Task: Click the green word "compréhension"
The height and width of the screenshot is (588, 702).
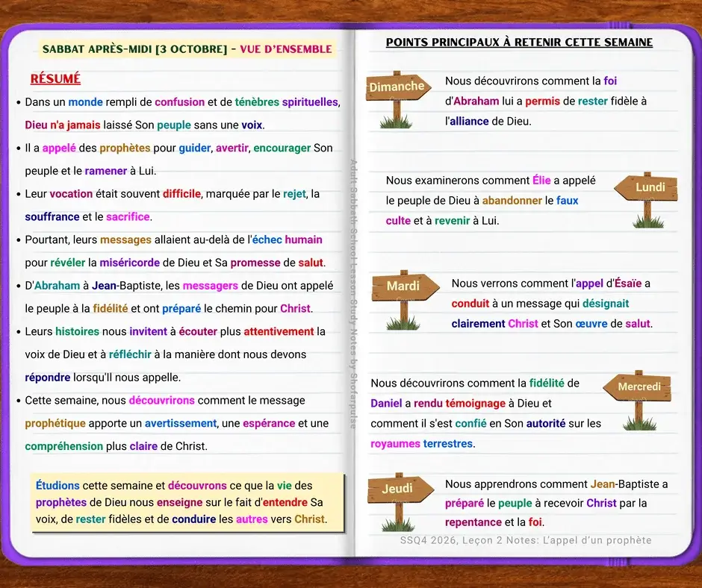Action: [x=64, y=446]
